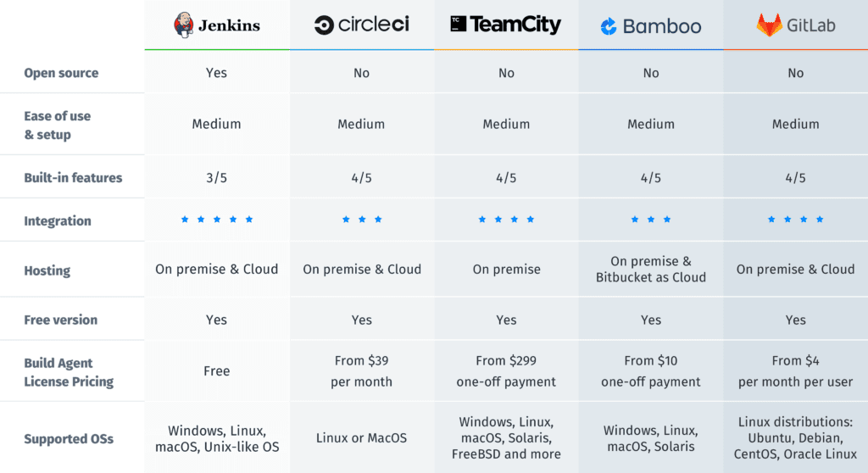Screen dimensions: 868x473
Task: Click the Jenkins five-star integration rating
Action: click(216, 220)
